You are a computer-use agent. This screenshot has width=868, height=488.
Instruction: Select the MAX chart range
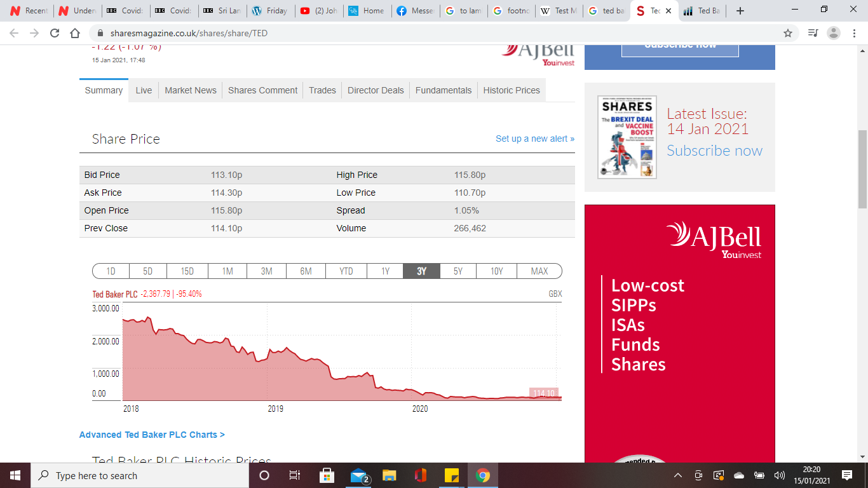[x=539, y=271]
